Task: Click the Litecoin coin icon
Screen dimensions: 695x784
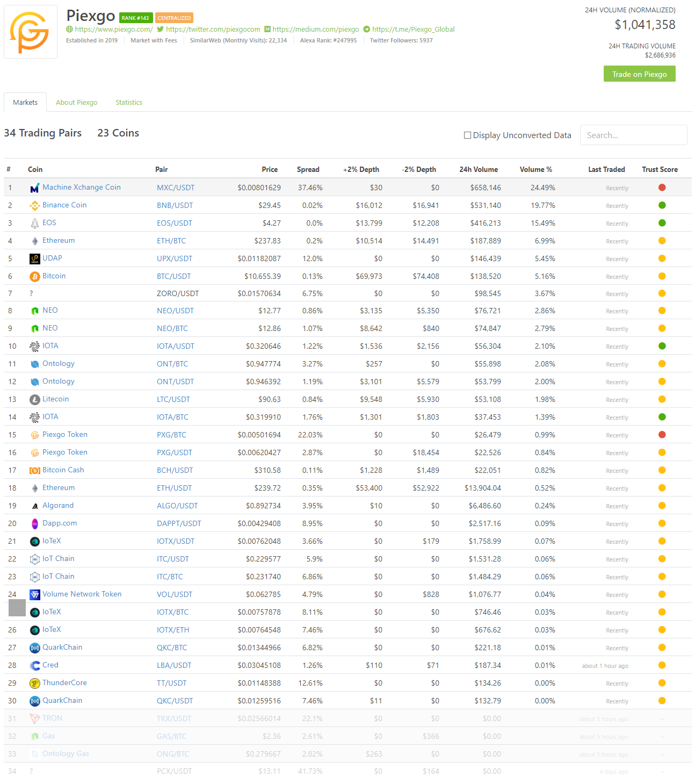Action: point(35,400)
